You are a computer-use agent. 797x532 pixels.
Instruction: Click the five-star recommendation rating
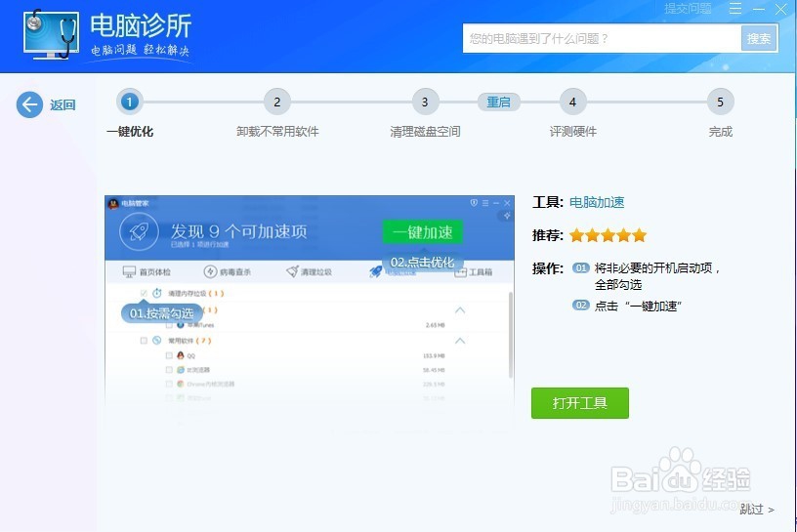[608, 235]
